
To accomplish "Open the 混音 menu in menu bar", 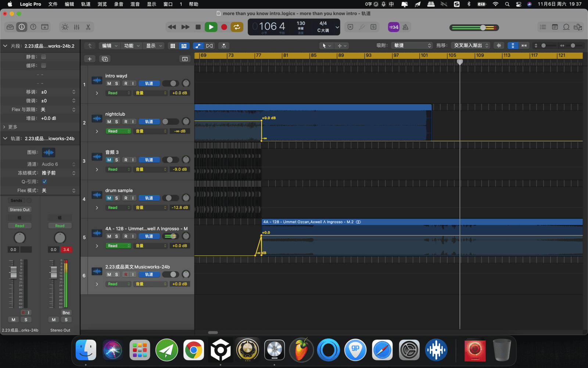I will 135,4.
